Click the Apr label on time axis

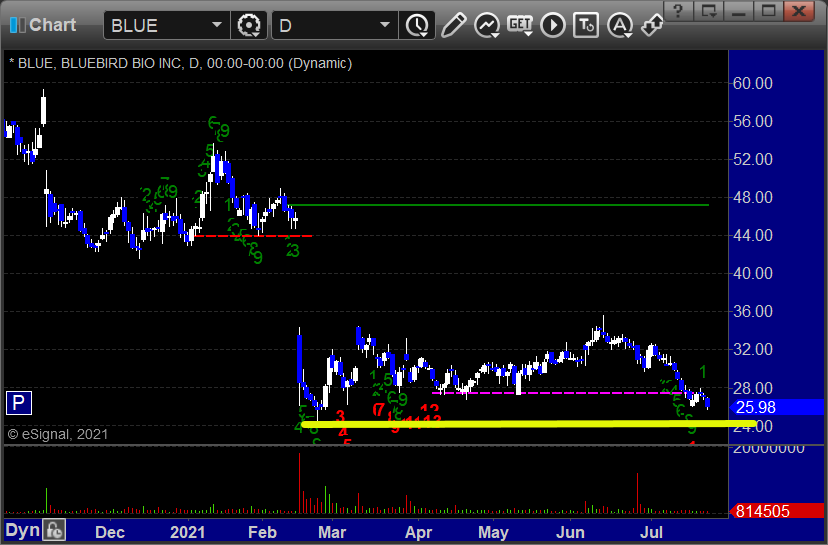418,532
